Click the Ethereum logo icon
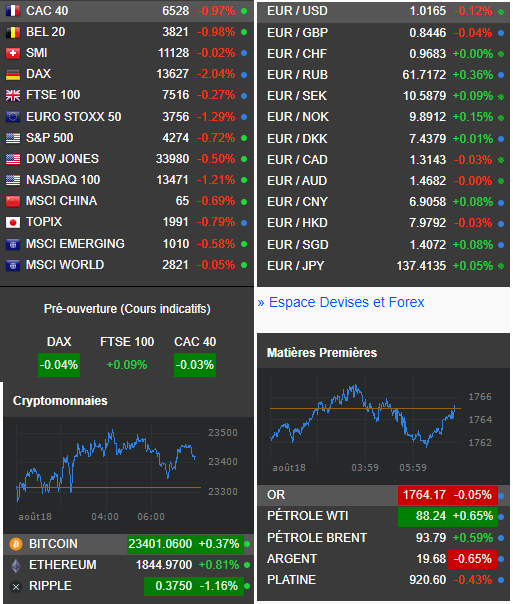 pyautogui.click(x=16, y=565)
